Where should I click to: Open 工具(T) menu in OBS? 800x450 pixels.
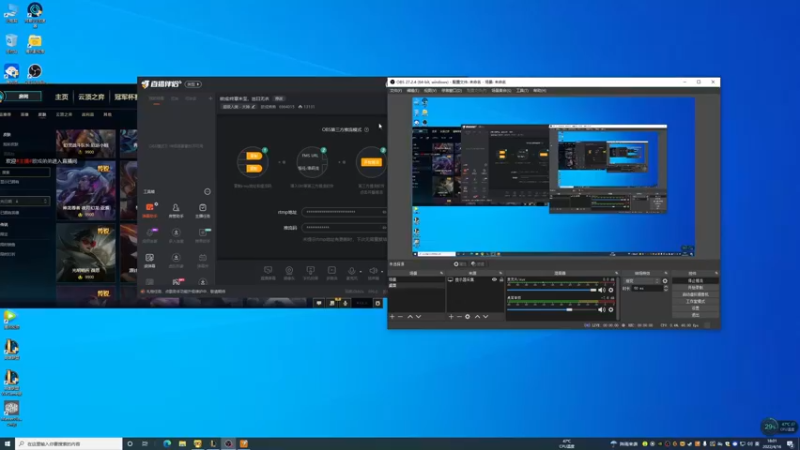(x=522, y=91)
